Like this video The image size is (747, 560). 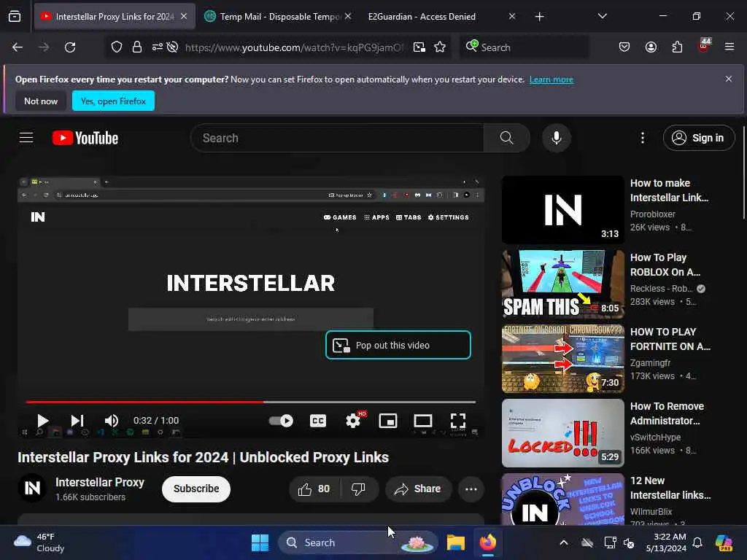pos(314,489)
